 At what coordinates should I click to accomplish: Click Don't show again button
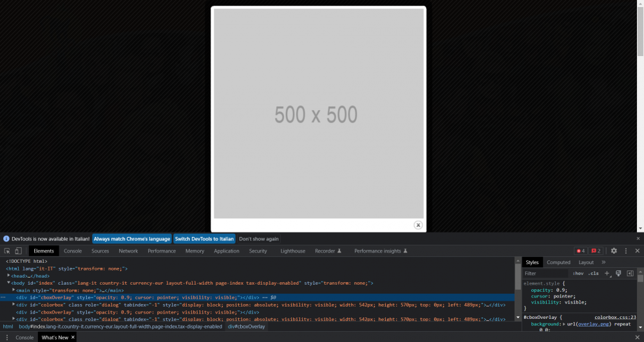(259, 238)
